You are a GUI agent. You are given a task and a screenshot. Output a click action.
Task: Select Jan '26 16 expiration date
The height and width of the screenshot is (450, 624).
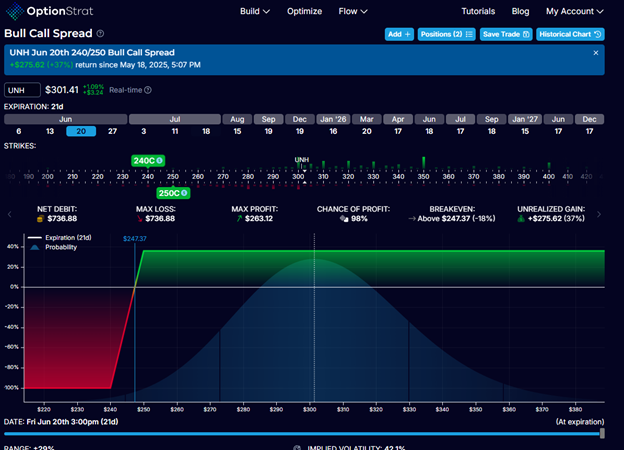pos(333,131)
